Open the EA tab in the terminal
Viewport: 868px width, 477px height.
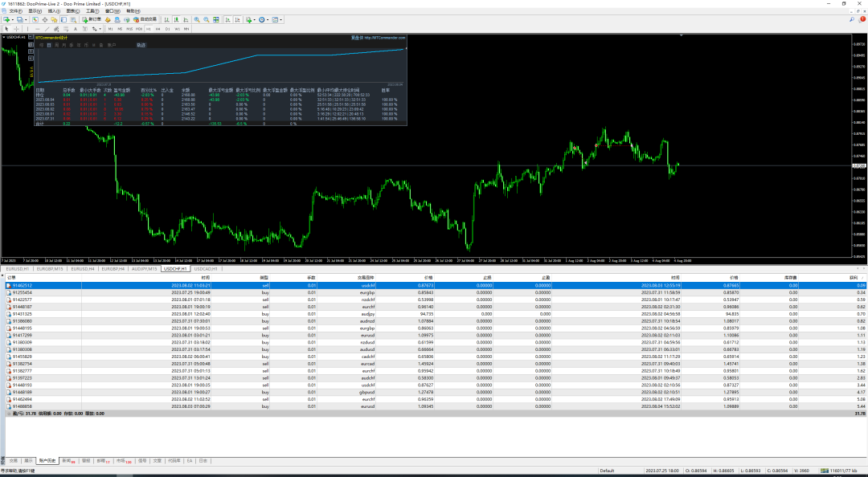point(190,460)
